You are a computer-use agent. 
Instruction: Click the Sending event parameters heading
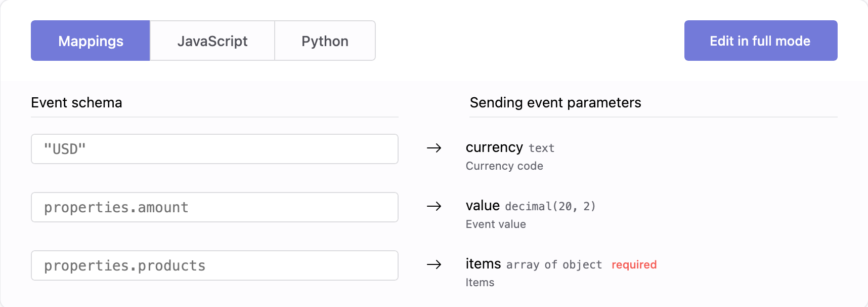tap(555, 103)
